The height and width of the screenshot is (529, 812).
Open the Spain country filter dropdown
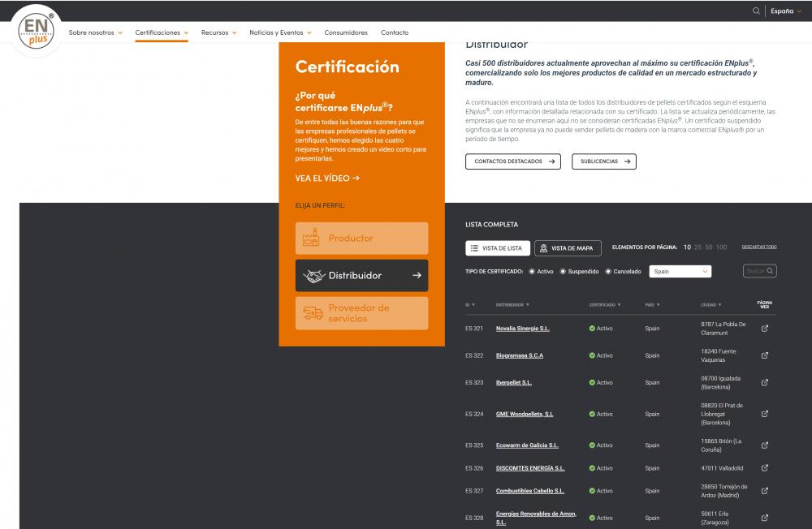(x=680, y=271)
